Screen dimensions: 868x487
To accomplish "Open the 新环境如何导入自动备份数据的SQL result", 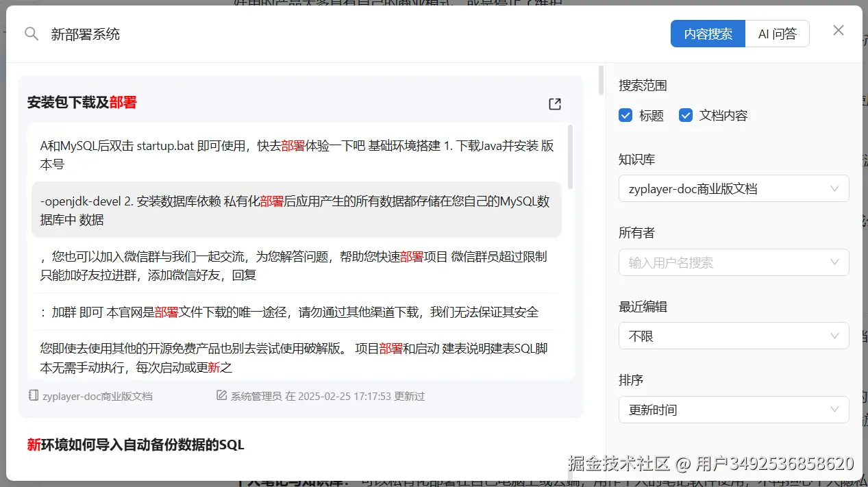I will click(136, 445).
